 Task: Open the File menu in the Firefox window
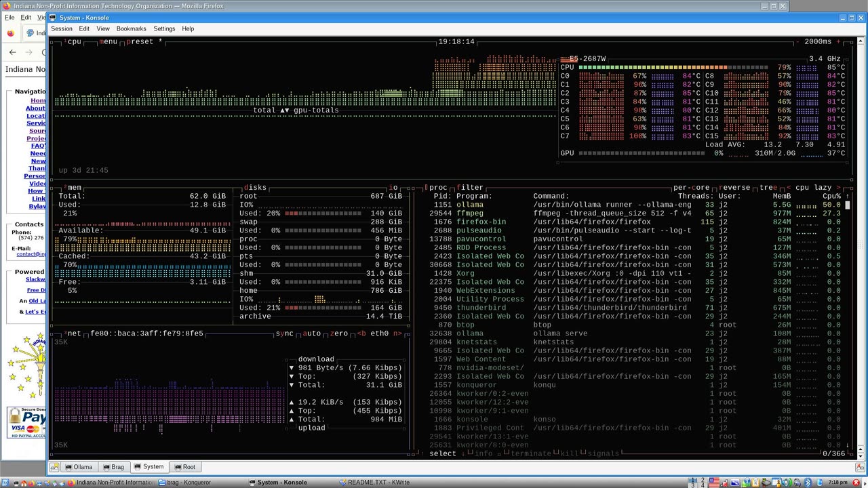coord(9,18)
